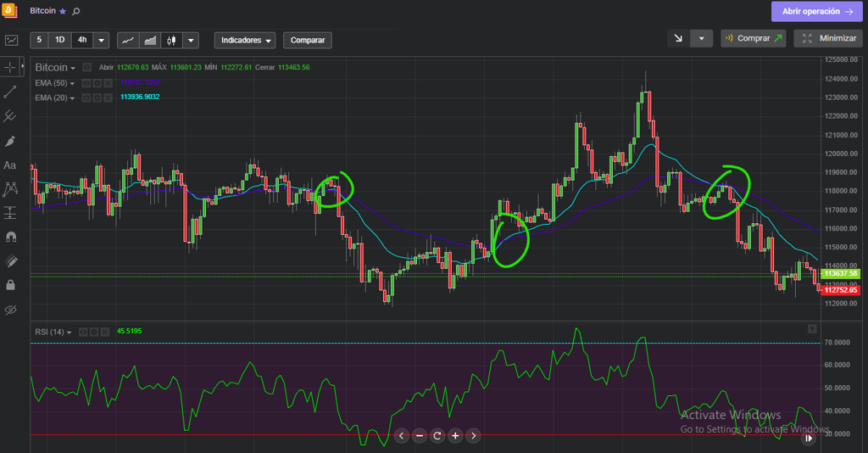Screen dimensions: 868x453
Task: Select the crosshair cursor tool
Action: (9, 67)
